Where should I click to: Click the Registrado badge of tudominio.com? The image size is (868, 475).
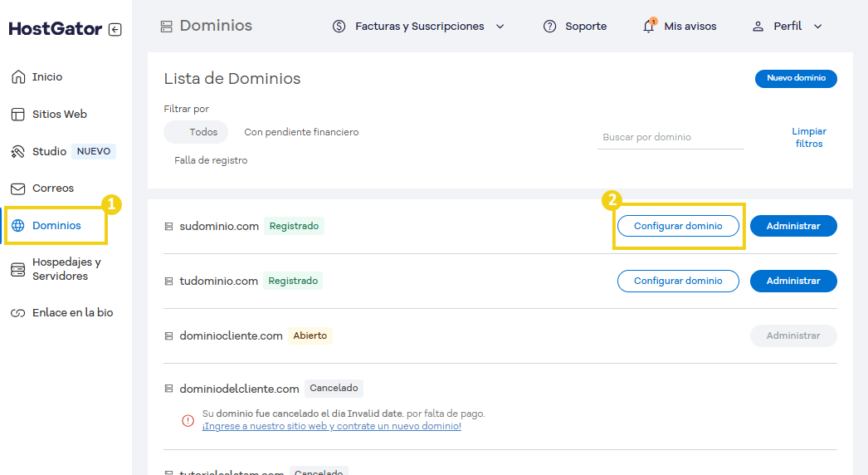pos(293,281)
